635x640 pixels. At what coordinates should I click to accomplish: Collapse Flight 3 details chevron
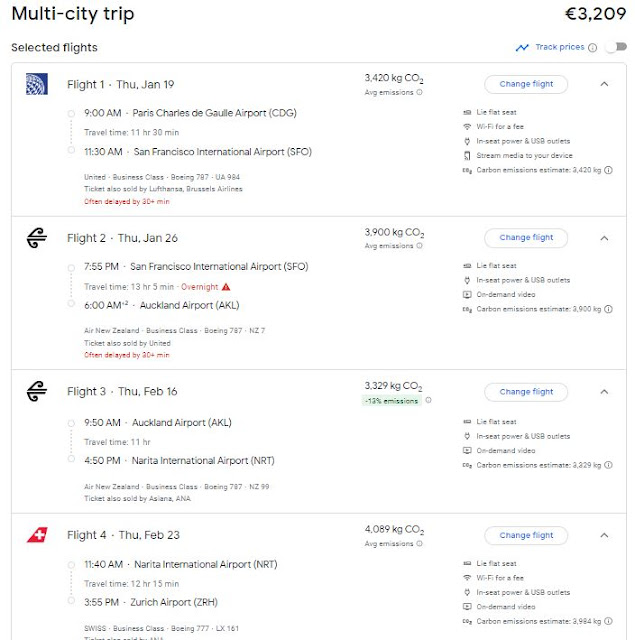tap(604, 392)
